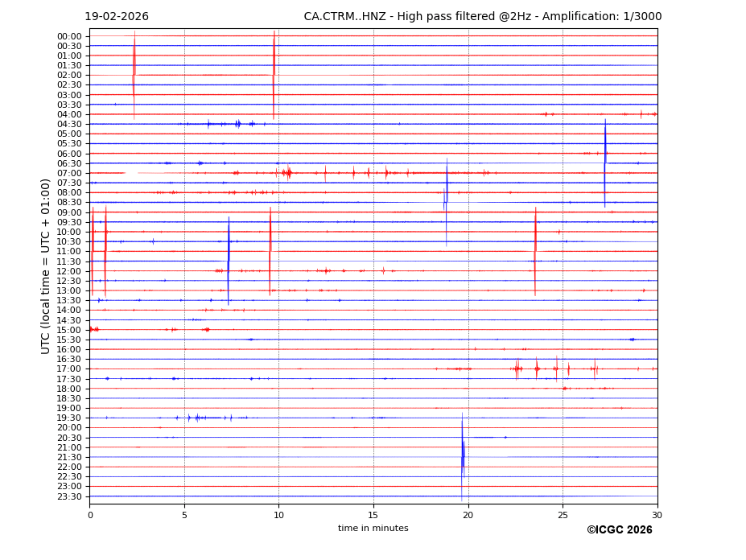Inspect the blue spike near minute 20 at 21:30
The image size is (746, 560).
[x=463, y=456]
